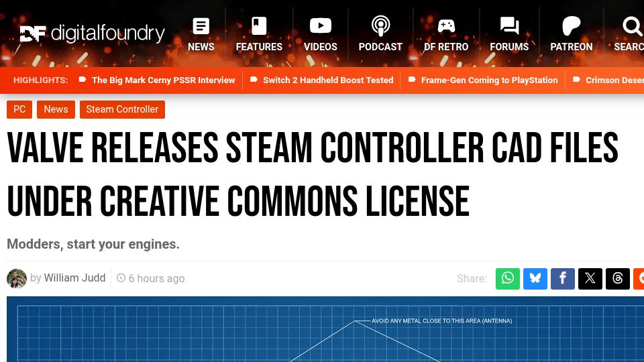Select the PC category tag
Screen dimensions: 644x362
[x=19, y=109]
